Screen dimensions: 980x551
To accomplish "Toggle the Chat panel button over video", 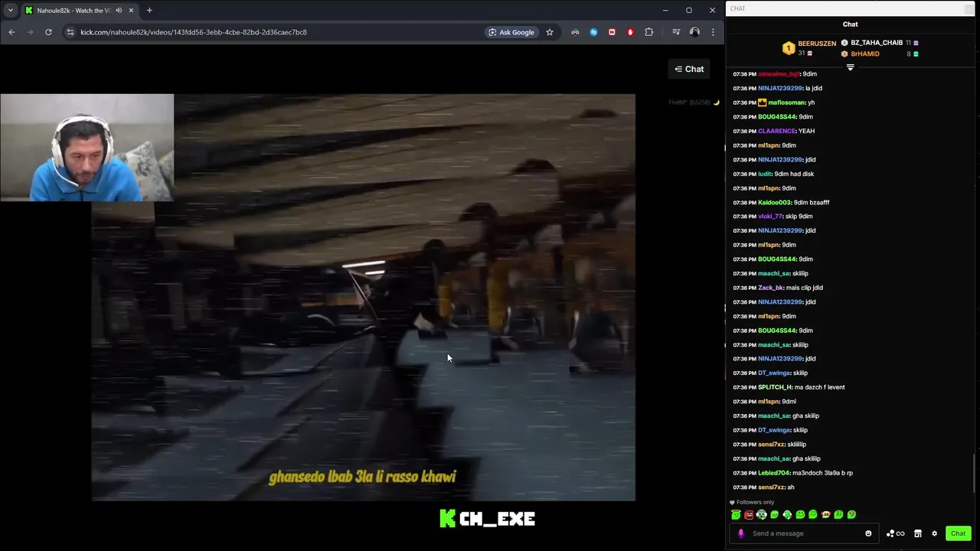I will (x=689, y=69).
